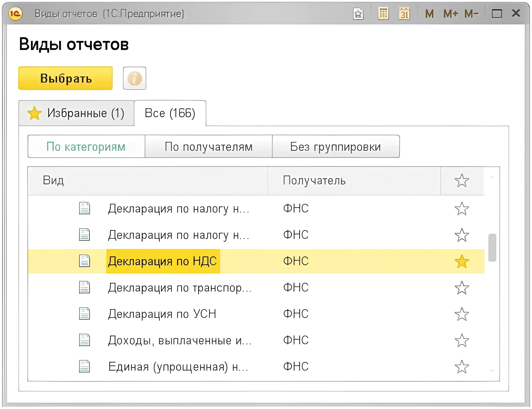Screen dimensions: 532x409
Task: Click document icon of Декларация по транспор... row
Action: point(85,287)
